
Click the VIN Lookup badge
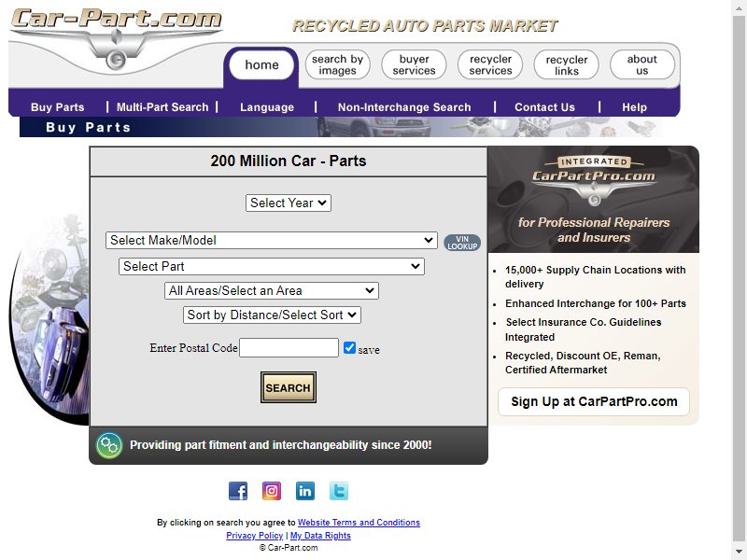[462, 243]
